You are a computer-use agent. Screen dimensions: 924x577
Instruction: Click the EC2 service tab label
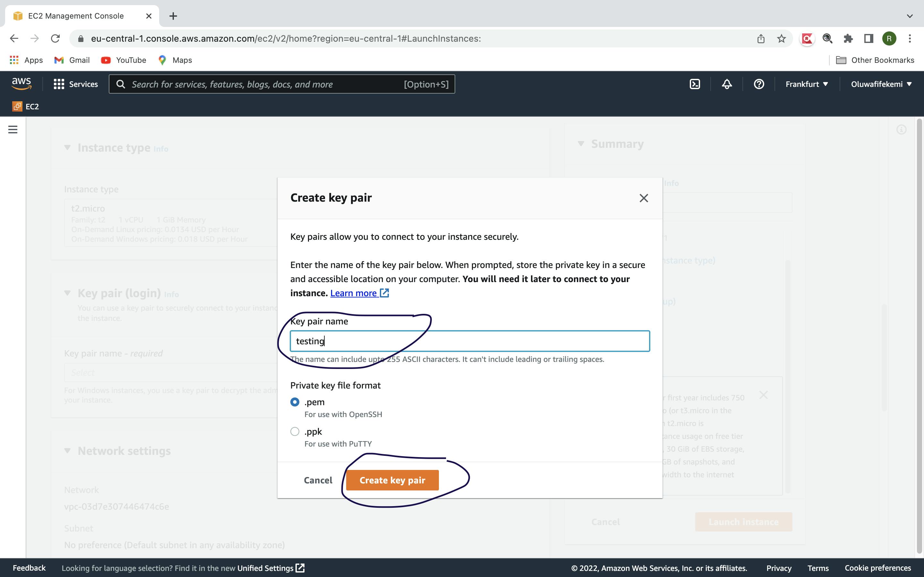pyautogui.click(x=32, y=106)
